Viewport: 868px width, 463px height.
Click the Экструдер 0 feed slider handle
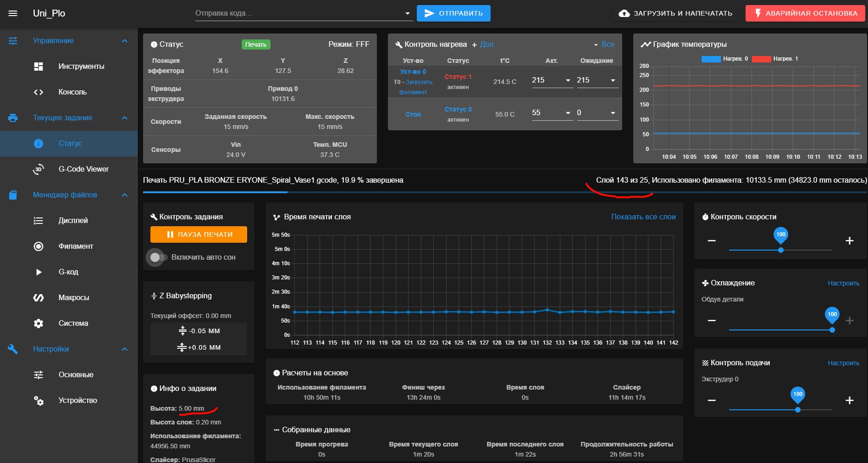click(798, 410)
